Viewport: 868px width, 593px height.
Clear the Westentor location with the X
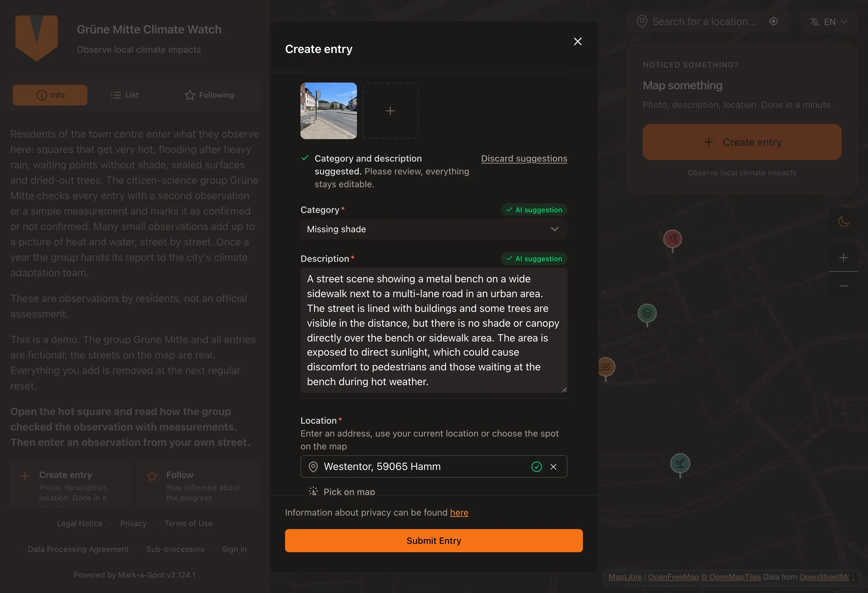553,467
